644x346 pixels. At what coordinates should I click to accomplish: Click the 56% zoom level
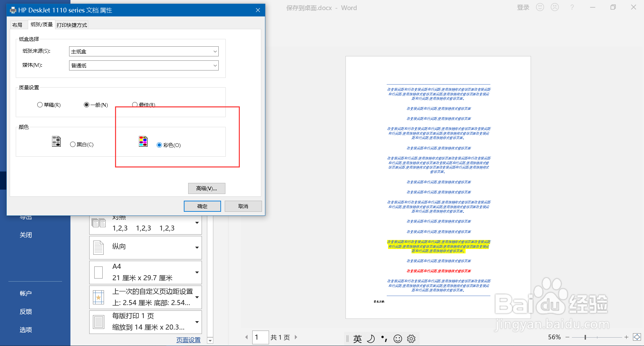click(x=554, y=337)
